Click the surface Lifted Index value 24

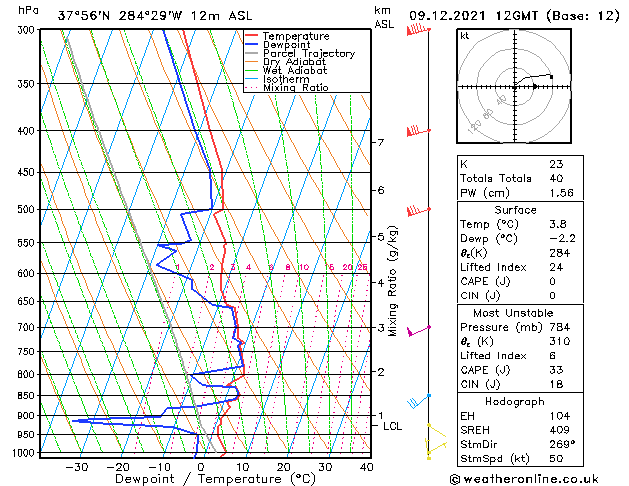(x=556, y=267)
